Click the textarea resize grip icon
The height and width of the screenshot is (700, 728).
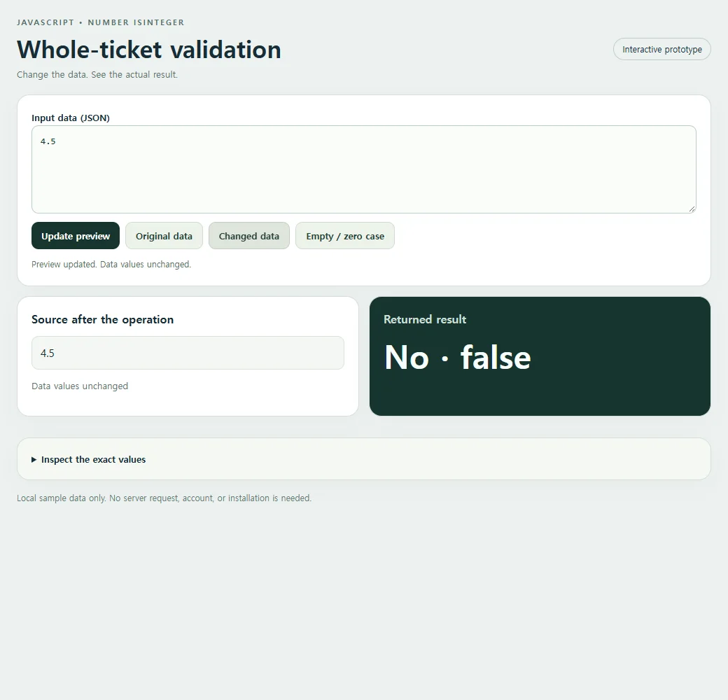(x=692, y=209)
